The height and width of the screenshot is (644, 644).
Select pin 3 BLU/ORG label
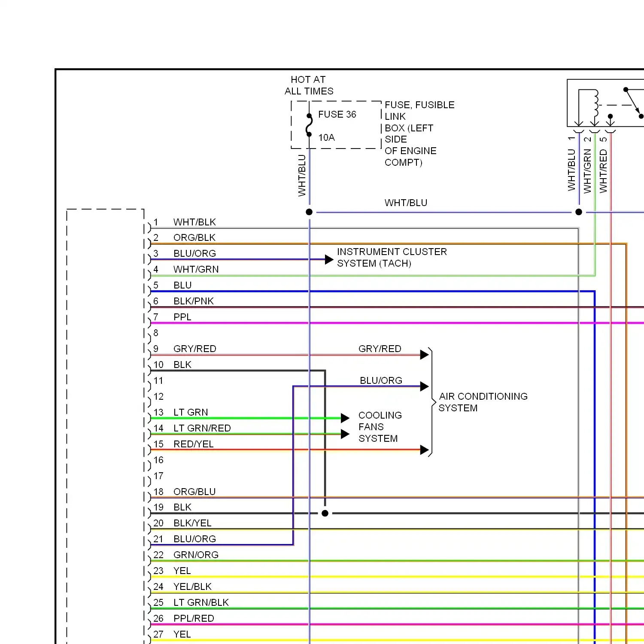pos(194,253)
